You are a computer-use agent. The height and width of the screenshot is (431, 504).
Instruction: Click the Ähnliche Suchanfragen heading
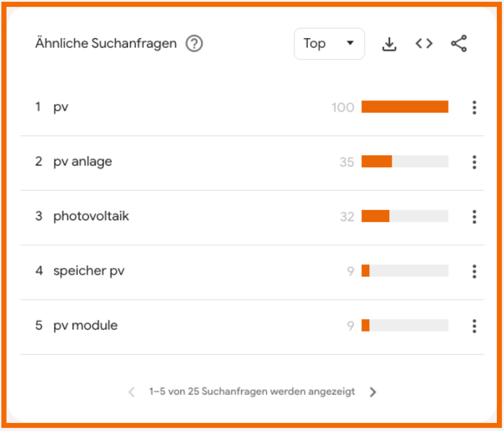click(106, 44)
